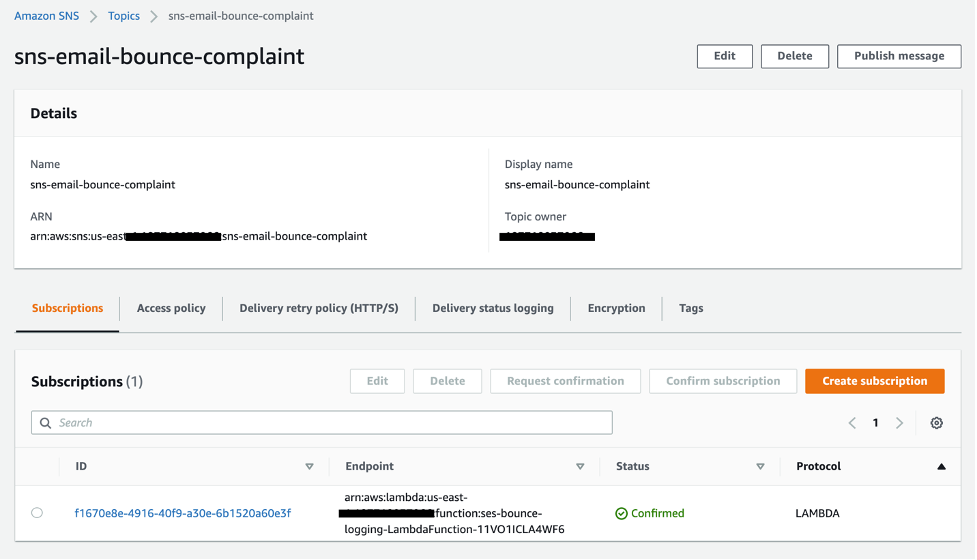
Task: Click the green Confirmed status checkmark icon
Action: pos(621,513)
